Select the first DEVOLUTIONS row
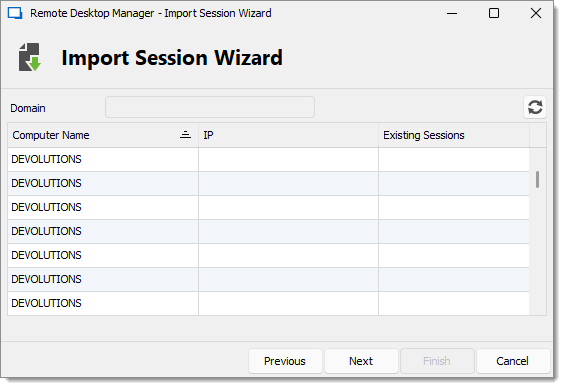 click(x=268, y=159)
